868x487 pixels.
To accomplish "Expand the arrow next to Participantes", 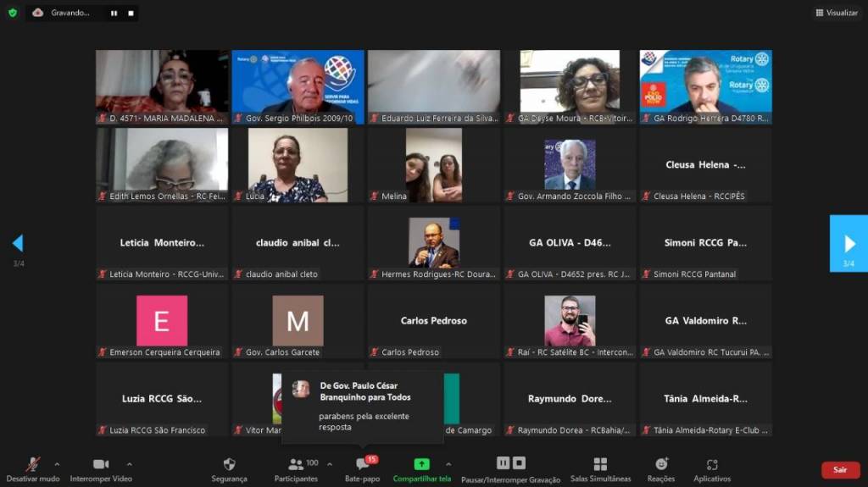I will (x=330, y=464).
